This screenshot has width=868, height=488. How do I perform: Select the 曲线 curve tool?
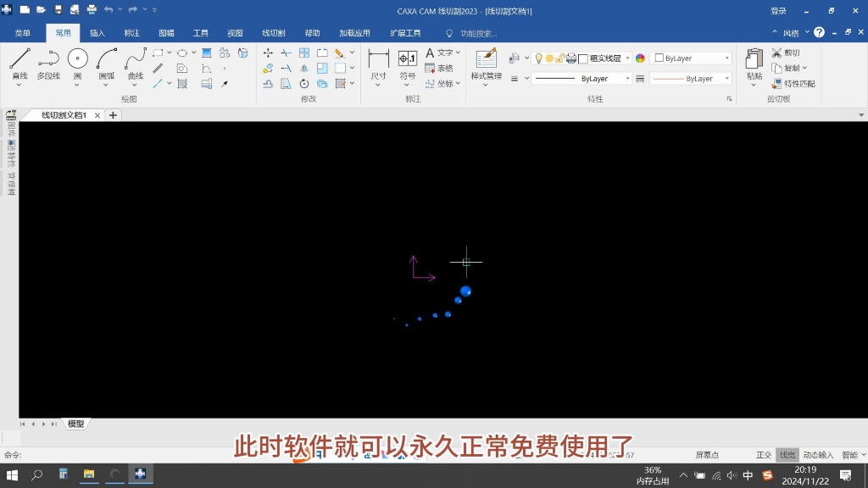(135, 63)
